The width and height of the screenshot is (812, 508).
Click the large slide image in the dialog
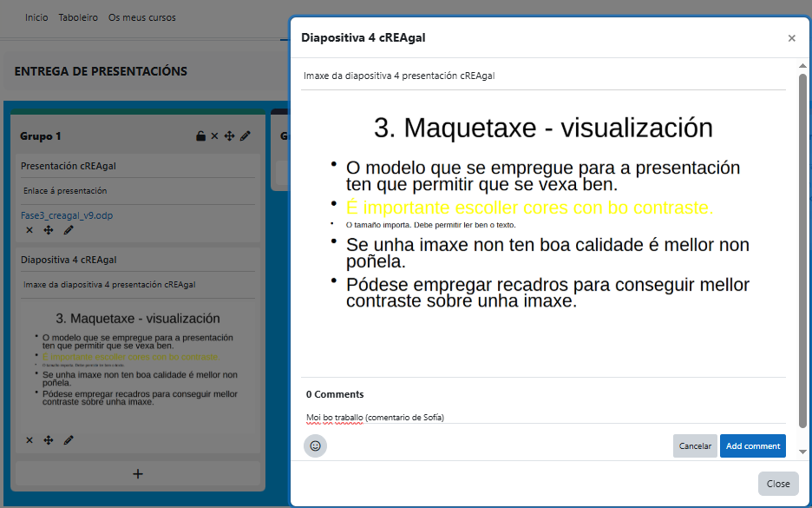543,234
